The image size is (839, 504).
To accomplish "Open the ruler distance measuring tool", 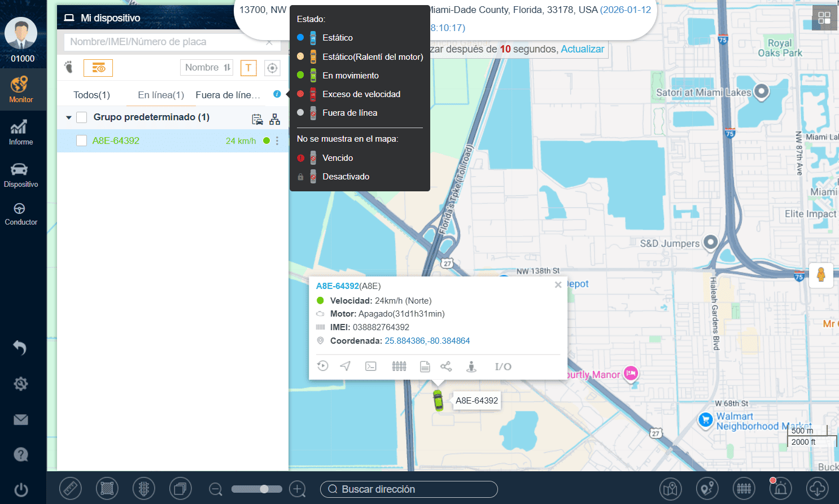I will [71, 488].
